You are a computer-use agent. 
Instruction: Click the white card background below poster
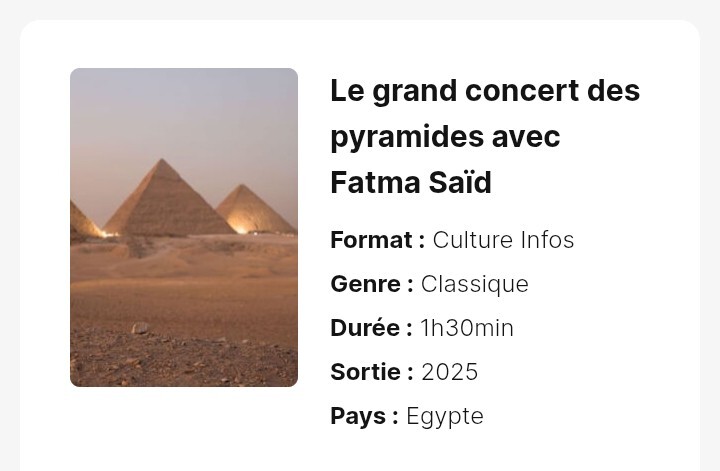coord(184,427)
